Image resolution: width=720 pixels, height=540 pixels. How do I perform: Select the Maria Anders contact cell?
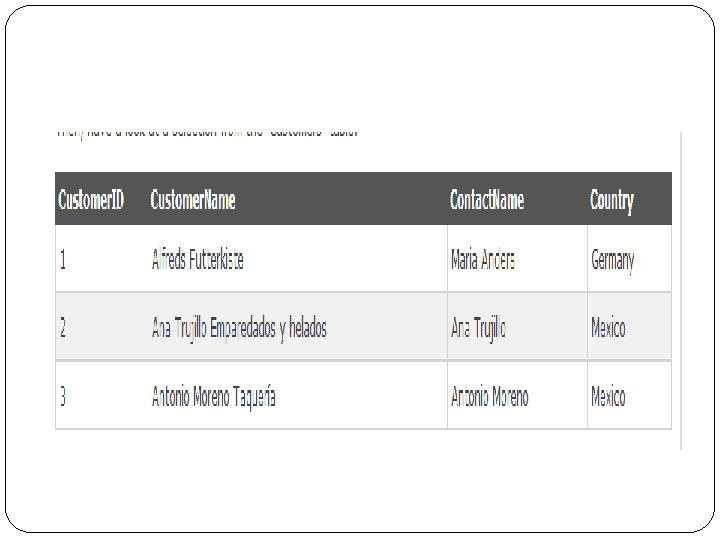[483, 259]
